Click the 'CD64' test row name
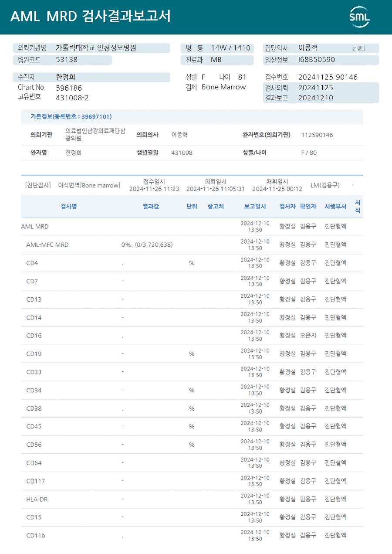Viewport: 392px width, 554px height. 34,463
